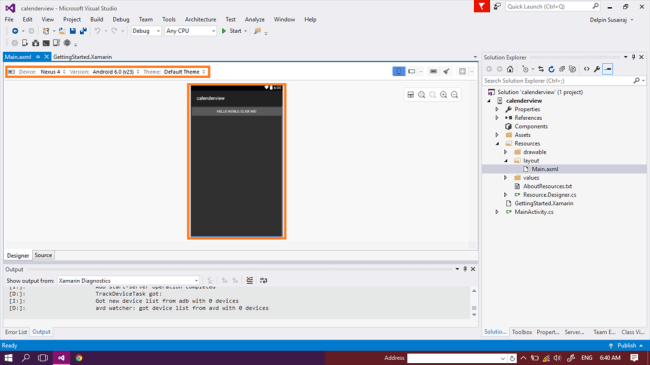650x365 pixels.
Task: Click the feedback flag icon in the title bar
Action: pos(482,7)
